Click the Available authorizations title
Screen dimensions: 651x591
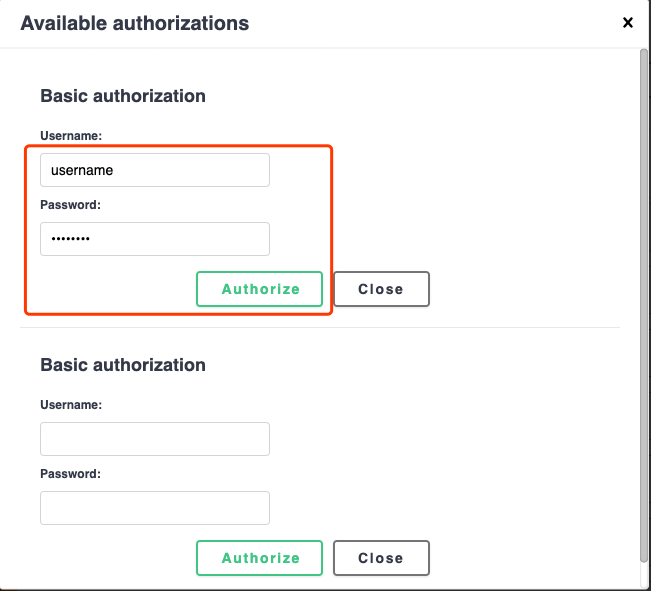(x=135, y=23)
